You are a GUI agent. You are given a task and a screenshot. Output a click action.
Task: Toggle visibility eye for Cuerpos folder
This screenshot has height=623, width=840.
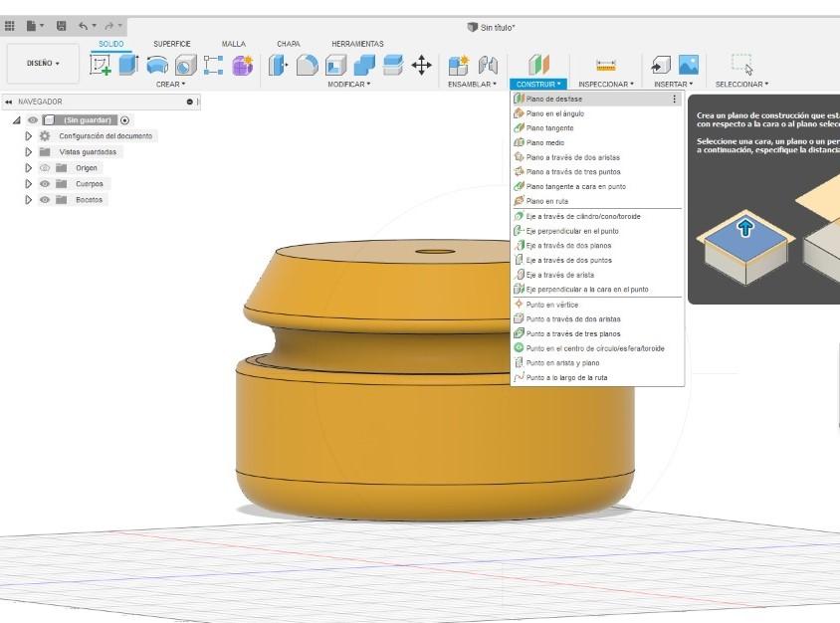pos(45,184)
